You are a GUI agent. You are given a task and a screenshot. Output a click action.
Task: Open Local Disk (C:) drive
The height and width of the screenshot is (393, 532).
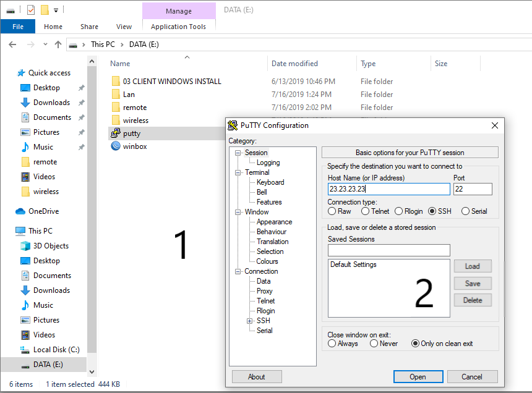(56, 350)
